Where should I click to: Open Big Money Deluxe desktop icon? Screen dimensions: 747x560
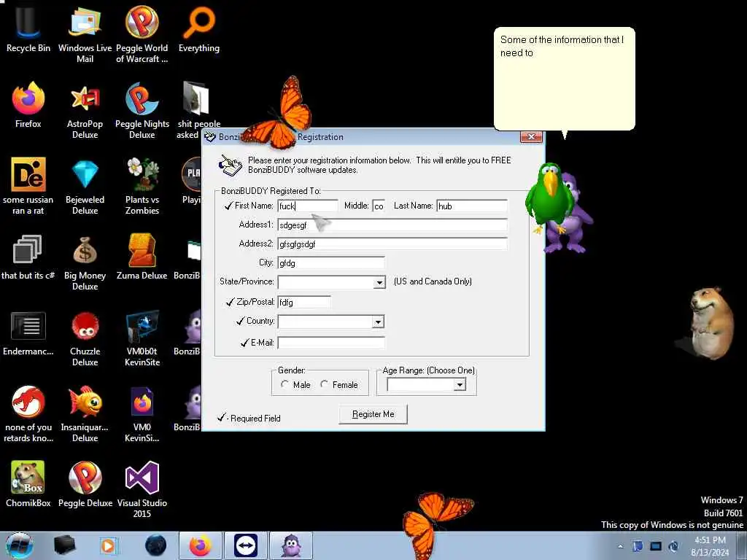[85, 262]
